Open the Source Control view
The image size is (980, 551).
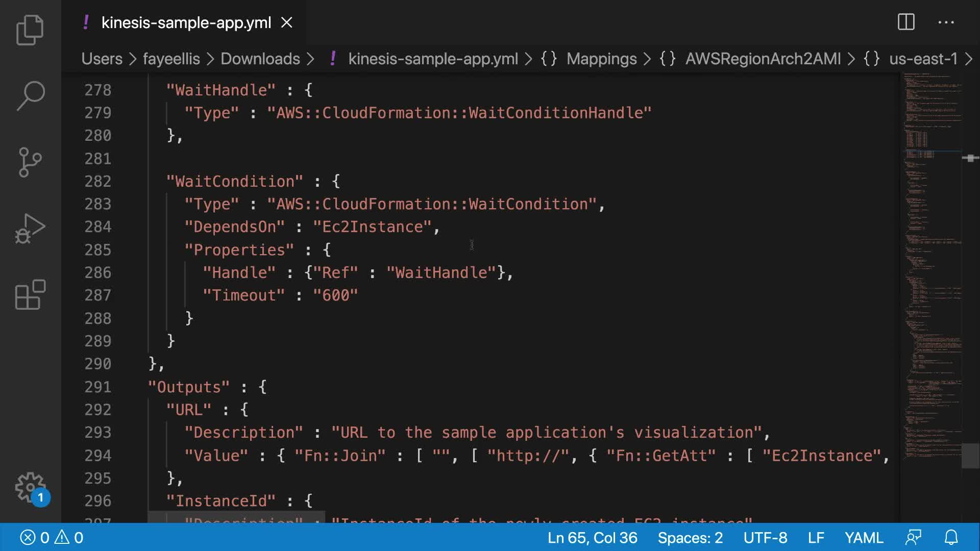click(x=30, y=162)
